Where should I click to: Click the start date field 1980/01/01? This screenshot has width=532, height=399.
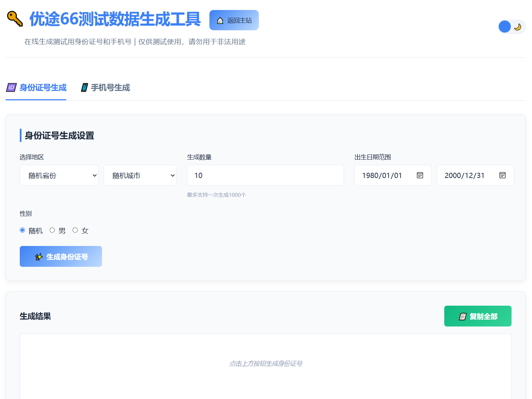pos(393,175)
